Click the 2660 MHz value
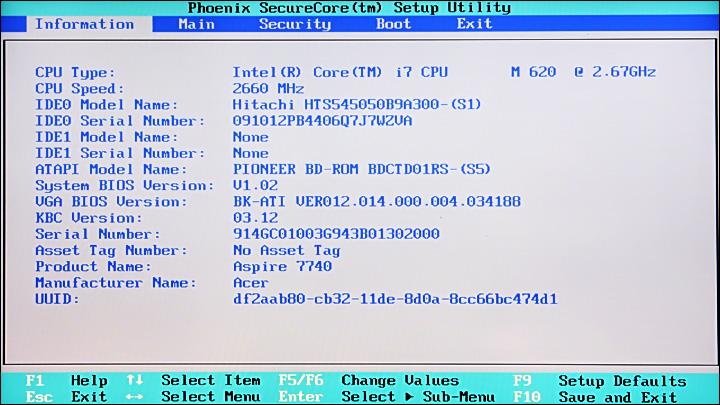Image resolution: width=720 pixels, height=405 pixels. click(268, 88)
